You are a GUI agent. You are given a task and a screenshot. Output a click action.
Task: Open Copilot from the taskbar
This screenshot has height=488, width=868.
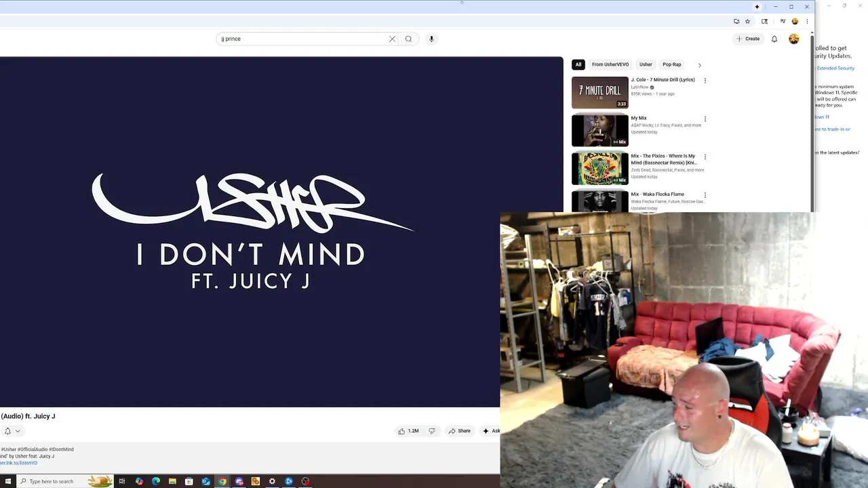click(139, 481)
